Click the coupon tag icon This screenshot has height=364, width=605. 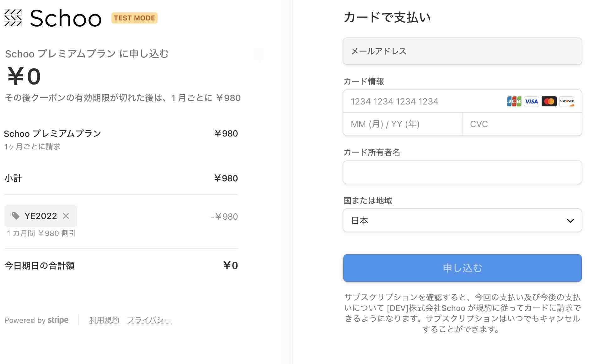(15, 216)
